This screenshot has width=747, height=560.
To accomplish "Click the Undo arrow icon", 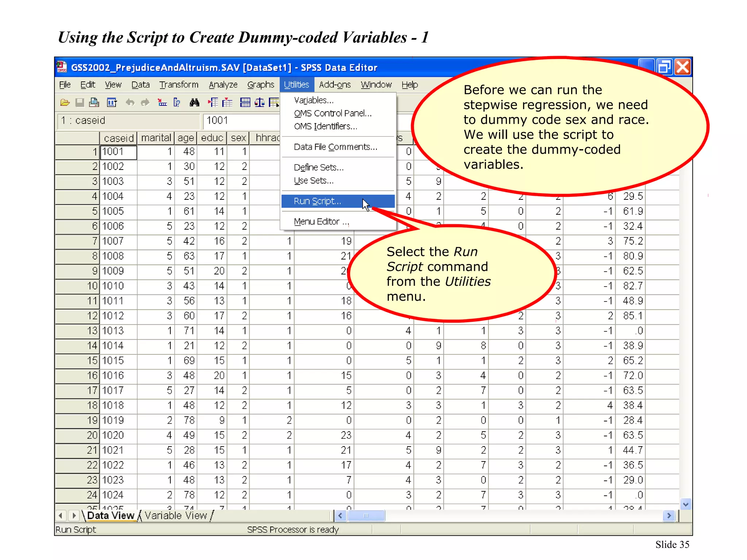I will tap(130, 103).
